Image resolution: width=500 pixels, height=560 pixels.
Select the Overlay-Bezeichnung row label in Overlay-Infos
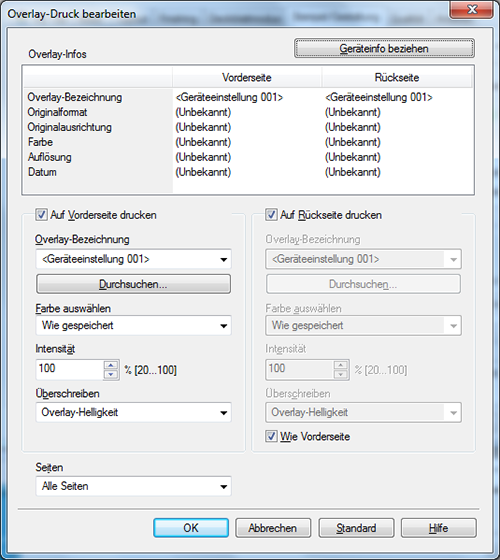pos(75,97)
